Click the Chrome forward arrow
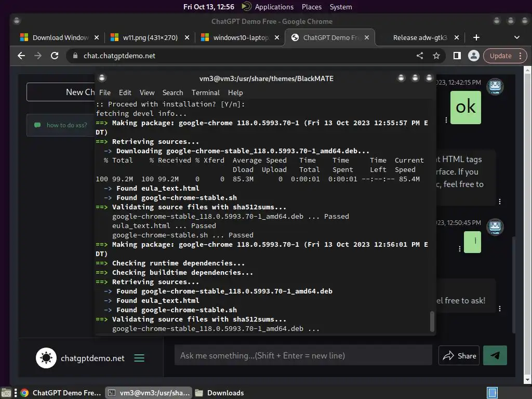 [x=37, y=56]
